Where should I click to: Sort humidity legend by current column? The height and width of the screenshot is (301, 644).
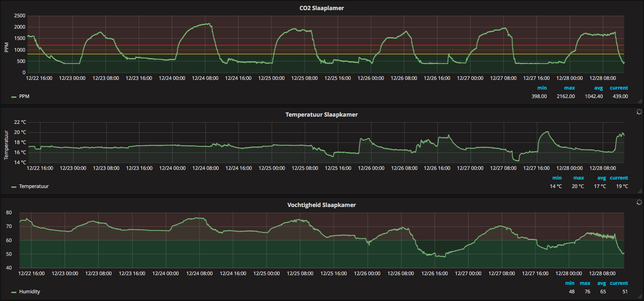(x=619, y=283)
